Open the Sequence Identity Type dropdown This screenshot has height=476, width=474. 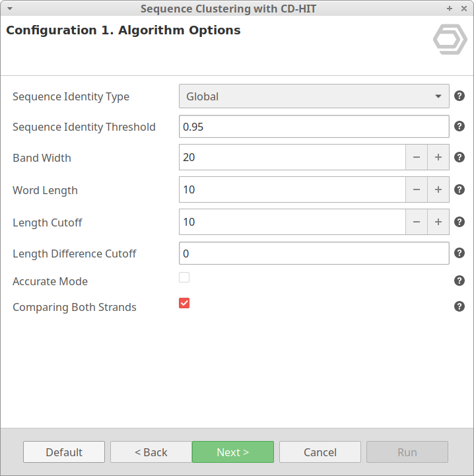pos(314,96)
